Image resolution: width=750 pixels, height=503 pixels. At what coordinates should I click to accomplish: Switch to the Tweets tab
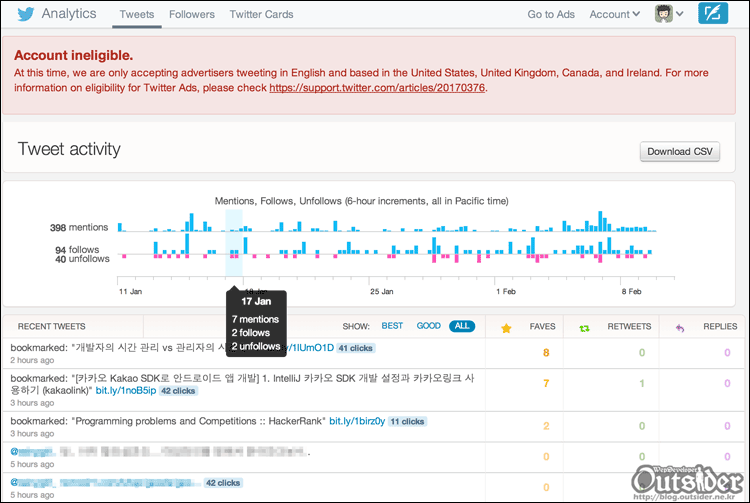pyautogui.click(x=137, y=14)
